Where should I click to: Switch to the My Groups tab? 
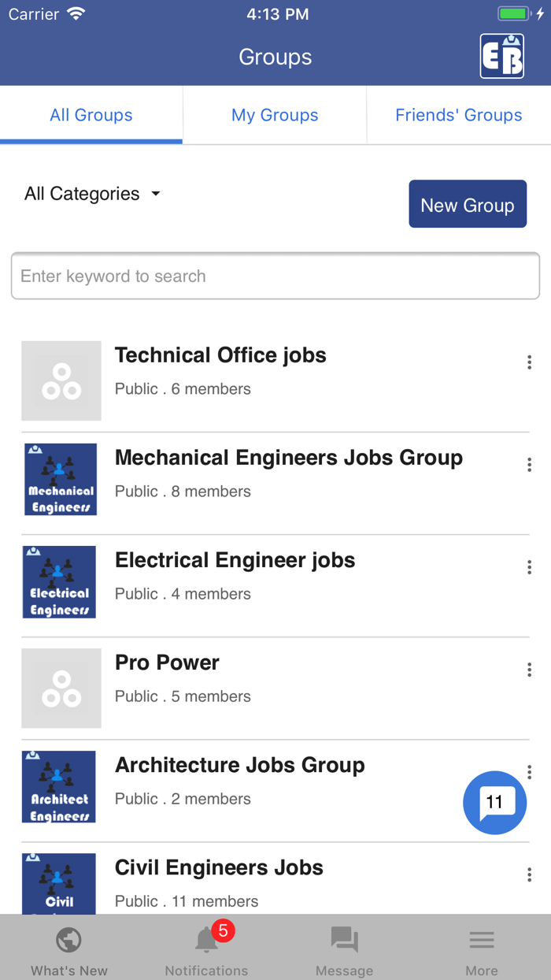(x=274, y=115)
